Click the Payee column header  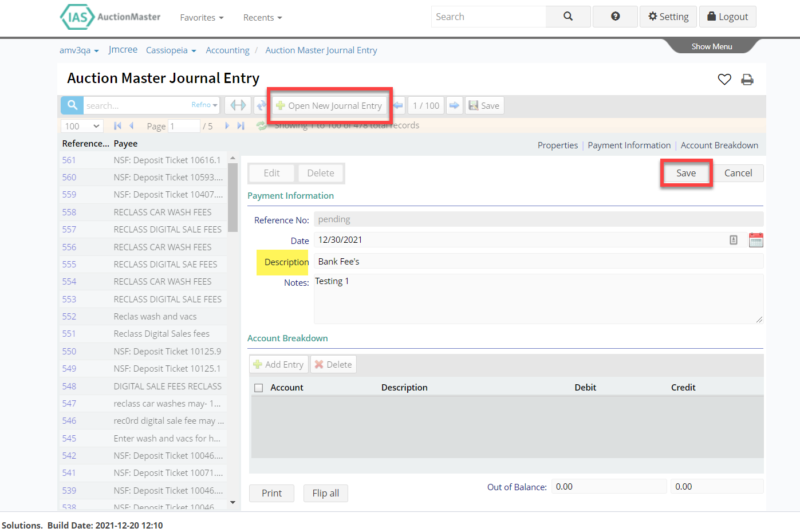click(125, 143)
